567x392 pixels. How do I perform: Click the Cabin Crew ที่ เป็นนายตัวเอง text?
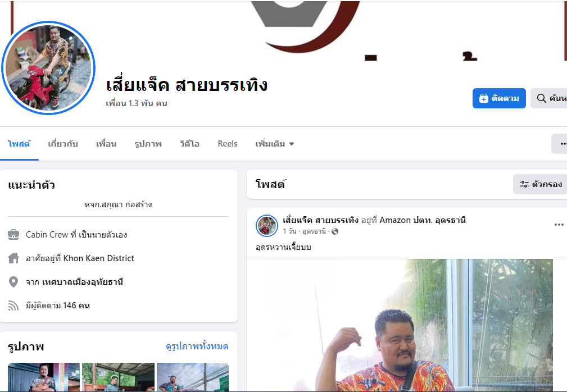point(76,235)
